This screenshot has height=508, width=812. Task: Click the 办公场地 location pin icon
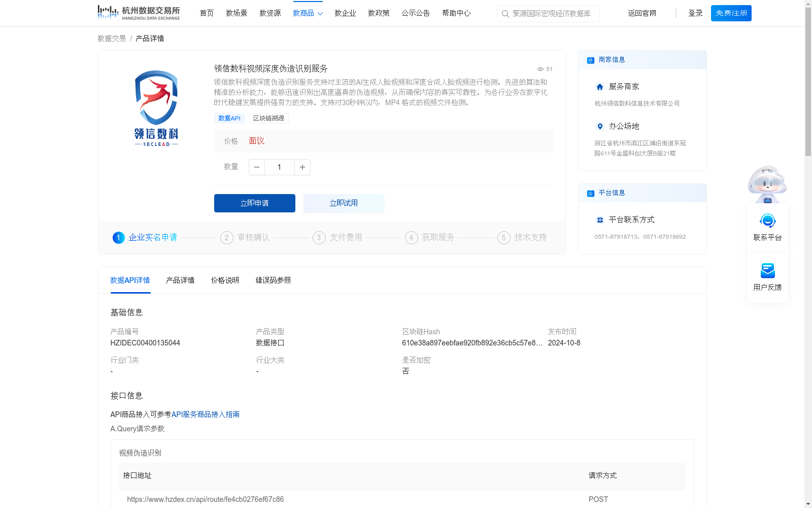coord(600,126)
